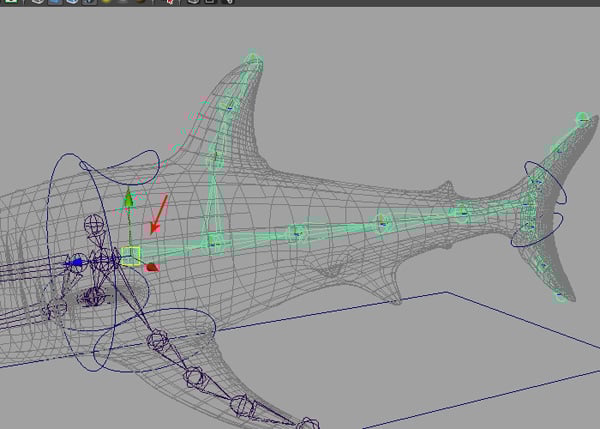Select the far corner of the ground plane curve
The height and width of the screenshot is (429, 600).
(x=446, y=292)
